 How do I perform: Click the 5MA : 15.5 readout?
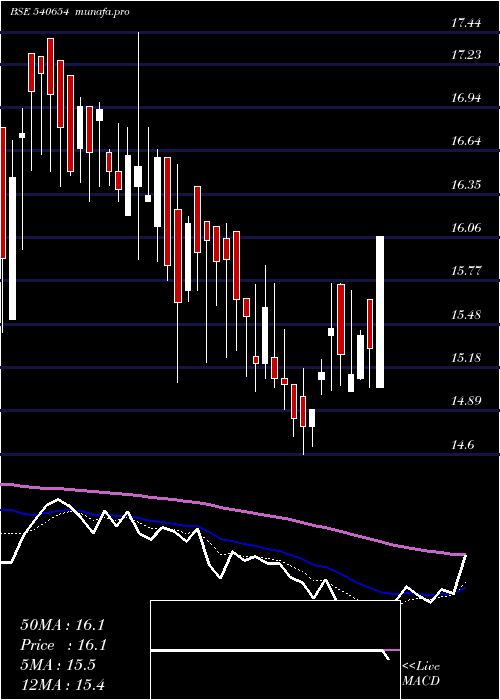click(x=58, y=665)
